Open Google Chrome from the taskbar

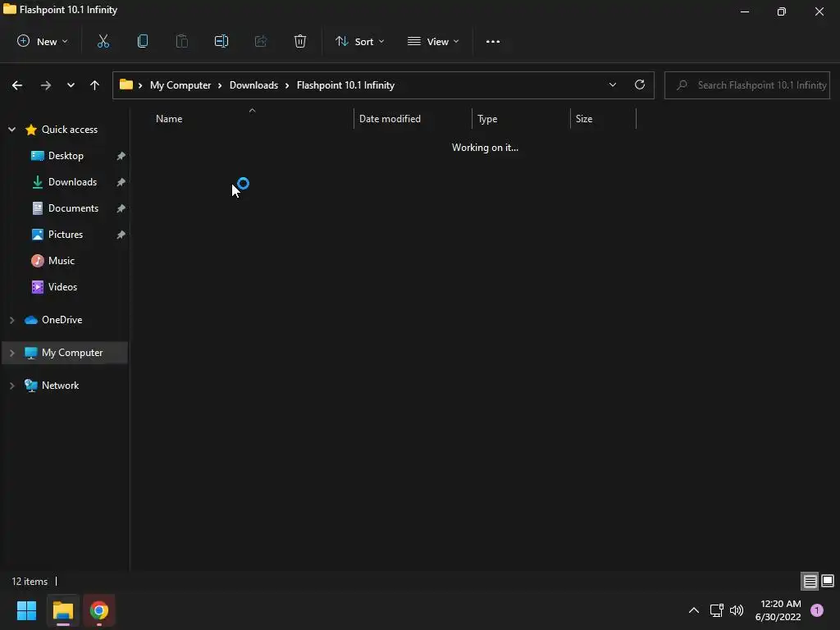[x=99, y=610]
